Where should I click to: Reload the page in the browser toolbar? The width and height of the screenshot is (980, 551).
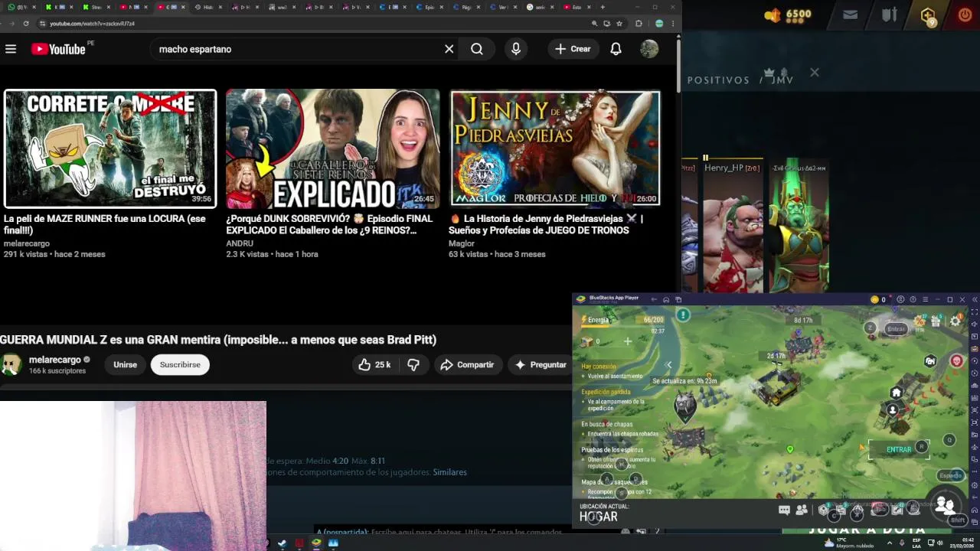26,24
